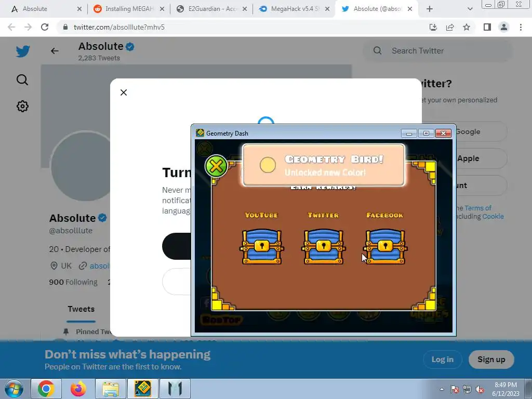This screenshot has height=399, width=532.
Task: Switch to the E2Guardian tab
Action: [212, 9]
